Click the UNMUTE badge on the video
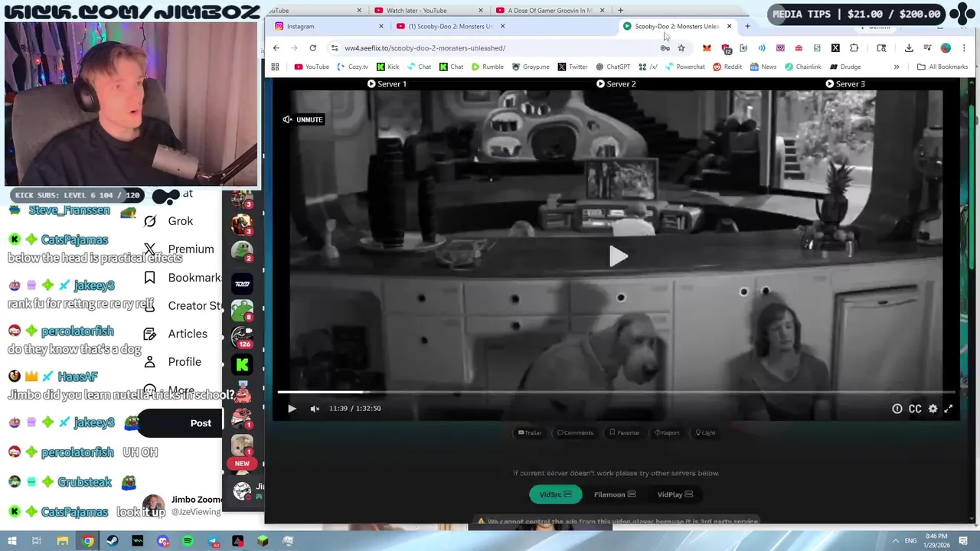This screenshot has width=980, height=551. (302, 119)
